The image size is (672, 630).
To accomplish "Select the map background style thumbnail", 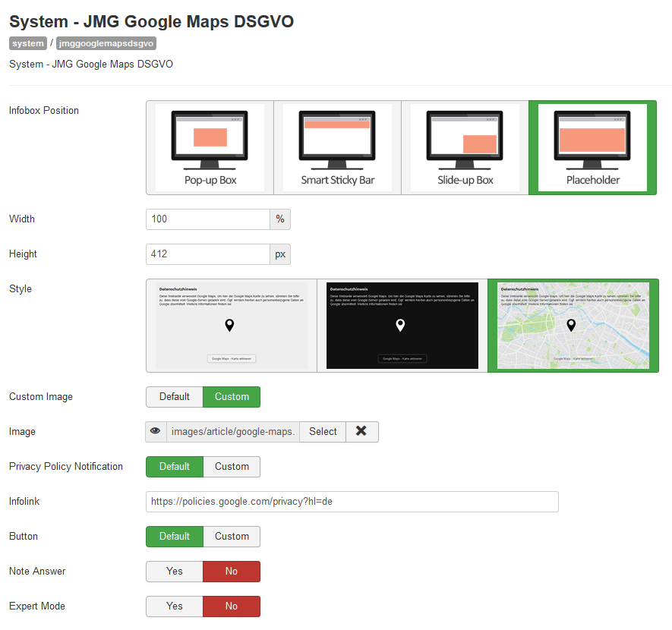I will 573,326.
